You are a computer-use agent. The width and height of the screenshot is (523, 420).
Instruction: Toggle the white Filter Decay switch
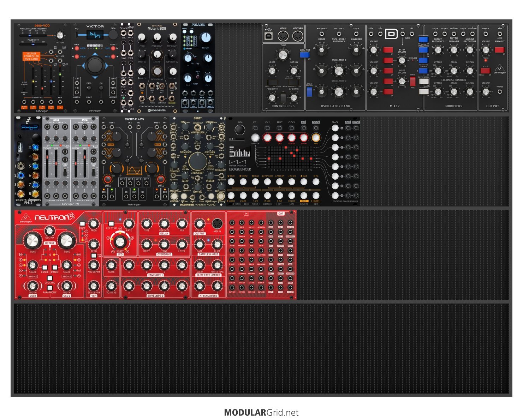(423, 81)
